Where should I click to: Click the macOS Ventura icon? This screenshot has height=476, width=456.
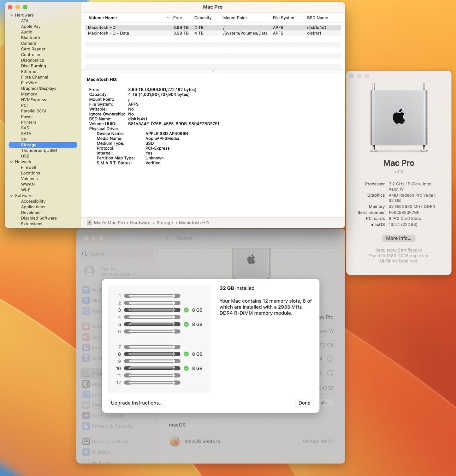click(175, 442)
